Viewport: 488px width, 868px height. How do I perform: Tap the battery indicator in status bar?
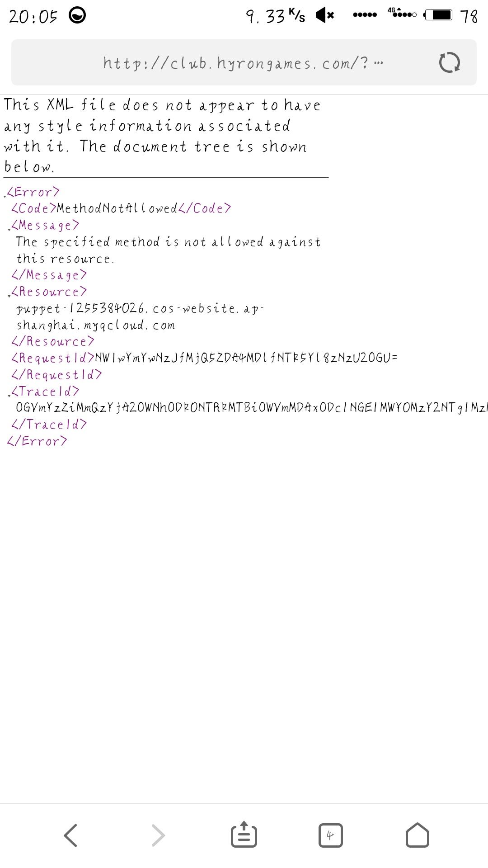click(438, 15)
